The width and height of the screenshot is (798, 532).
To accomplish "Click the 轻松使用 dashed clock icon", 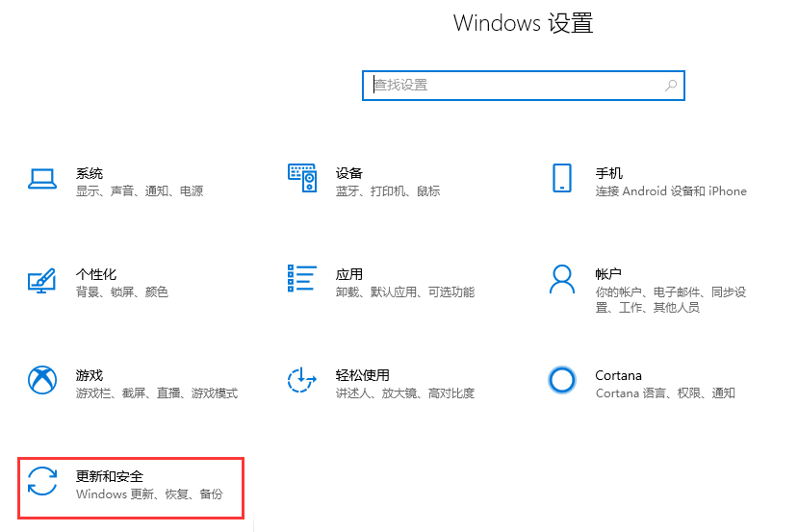I will click(302, 380).
